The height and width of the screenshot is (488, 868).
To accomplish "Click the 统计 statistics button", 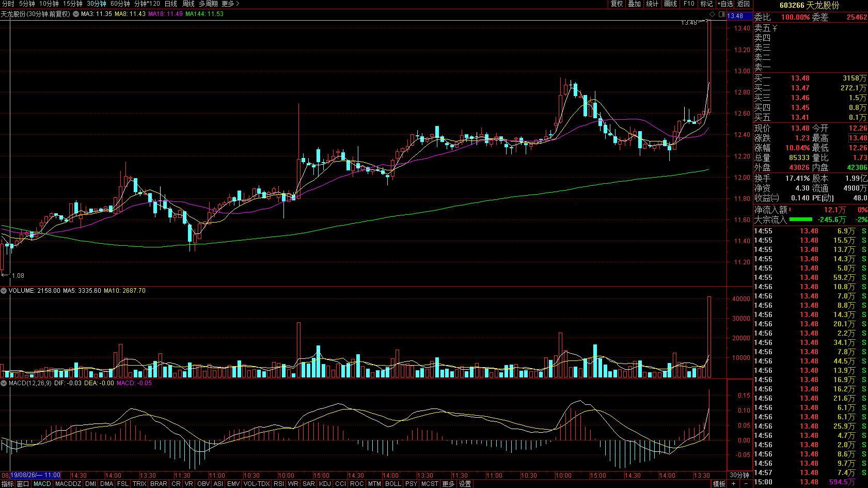I will pos(652,4).
